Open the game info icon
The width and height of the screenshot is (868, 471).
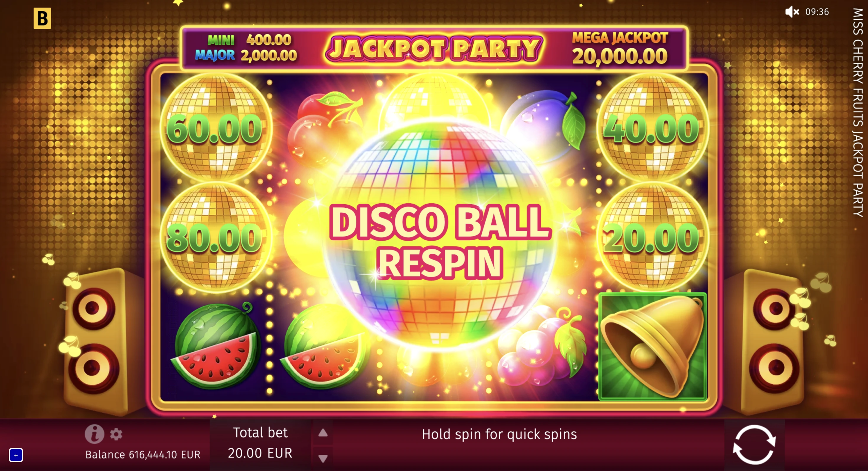(x=94, y=434)
